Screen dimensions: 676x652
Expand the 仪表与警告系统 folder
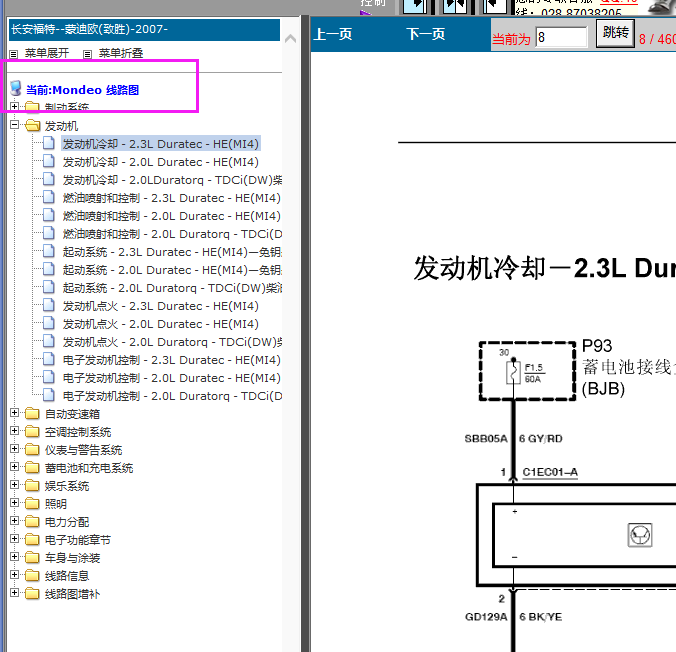pos(14,449)
